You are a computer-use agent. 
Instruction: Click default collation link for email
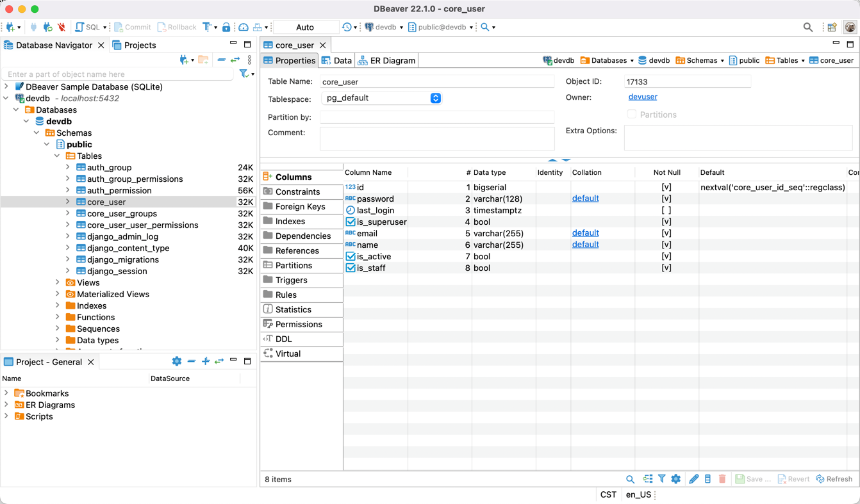585,233
